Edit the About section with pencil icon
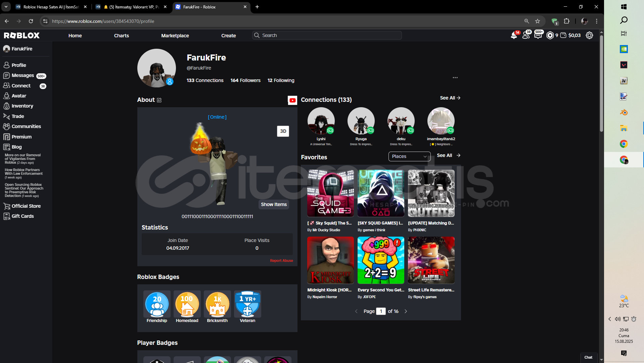This screenshot has height=363, width=644. click(159, 100)
